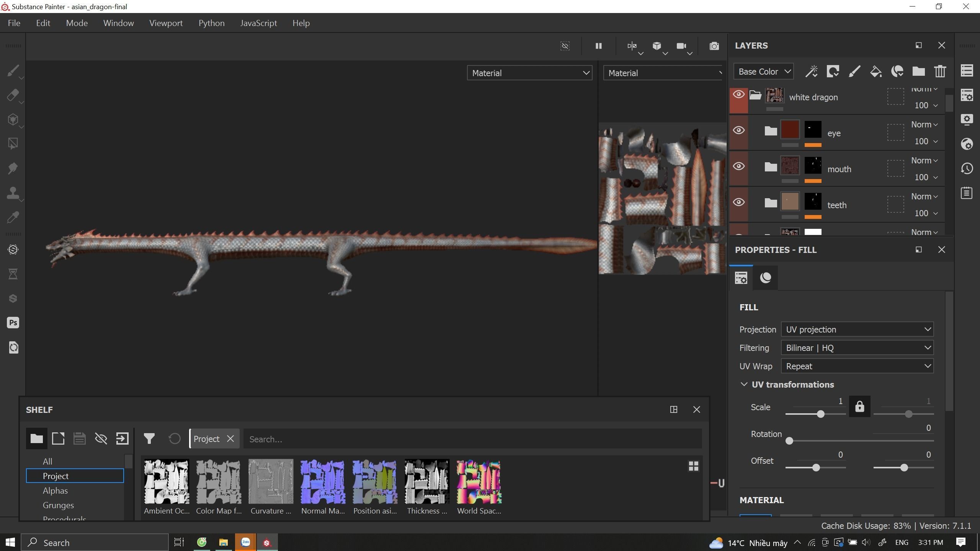This screenshot has width=980, height=551.
Task: Click the Export to Photoshop icon
Action: 13,323
